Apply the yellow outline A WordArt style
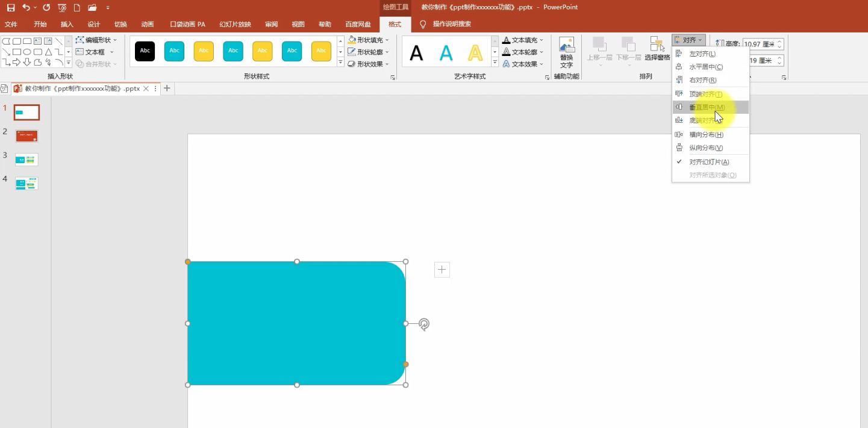The height and width of the screenshot is (428, 868). point(475,53)
